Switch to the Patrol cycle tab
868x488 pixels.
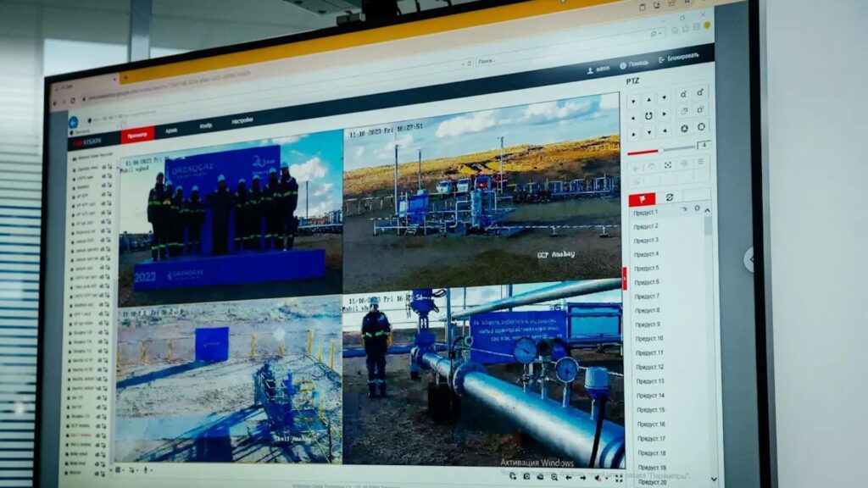pos(670,197)
